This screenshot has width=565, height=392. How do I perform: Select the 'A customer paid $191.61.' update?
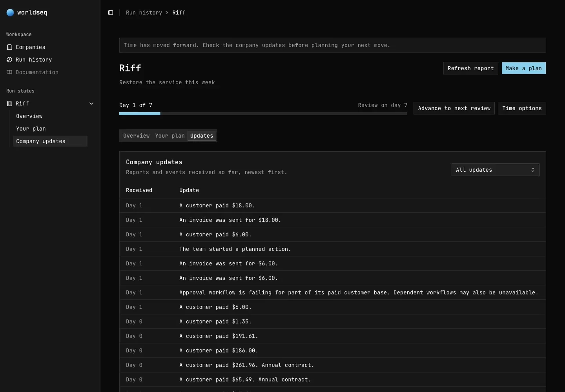[333, 336]
